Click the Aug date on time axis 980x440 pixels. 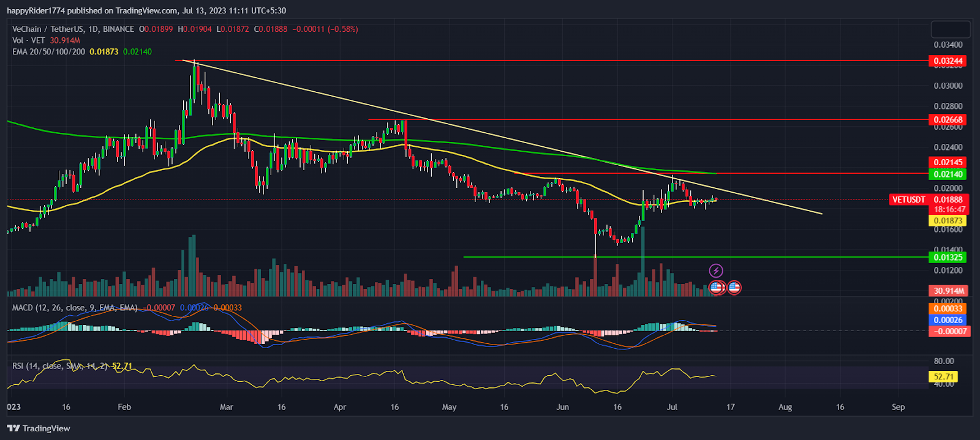click(x=785, y=407)
